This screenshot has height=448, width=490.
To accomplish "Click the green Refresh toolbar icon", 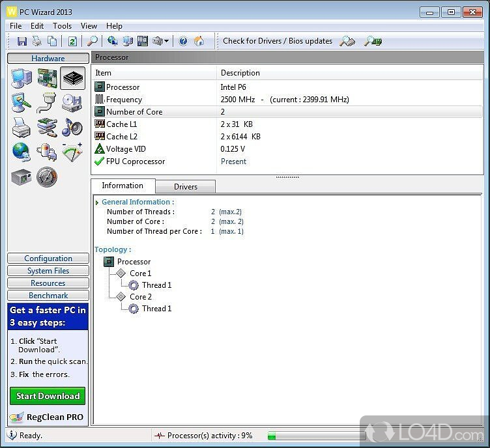I will click(72, 41).
